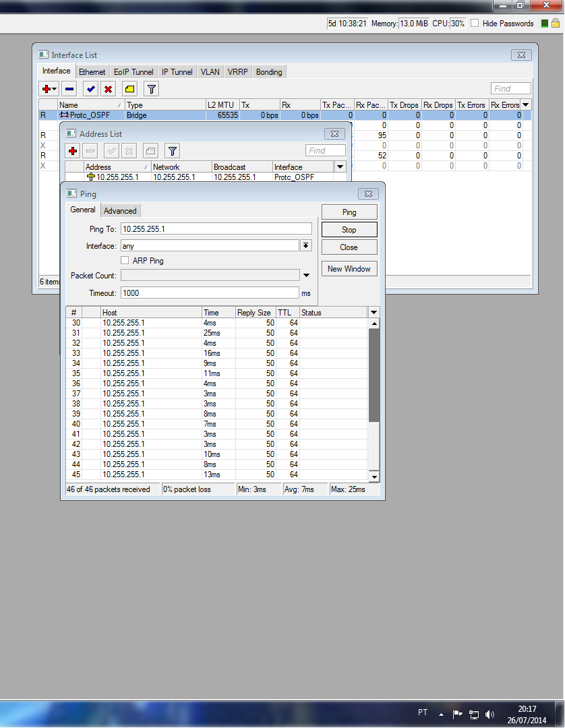Image resolution: width=565 pixels, height=728 pixels.
Task: Open the column selector dropdown in ping results
Action: tap(374, 312)
